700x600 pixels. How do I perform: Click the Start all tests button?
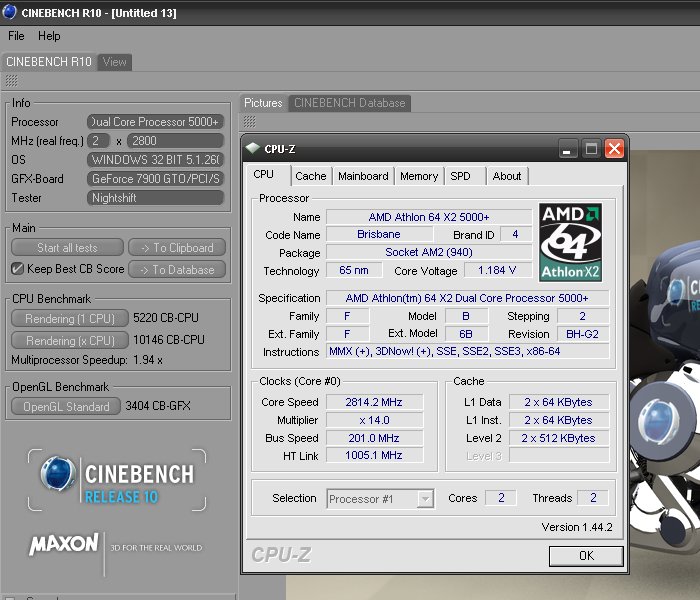pyautogui.click(x=67, y=248)
